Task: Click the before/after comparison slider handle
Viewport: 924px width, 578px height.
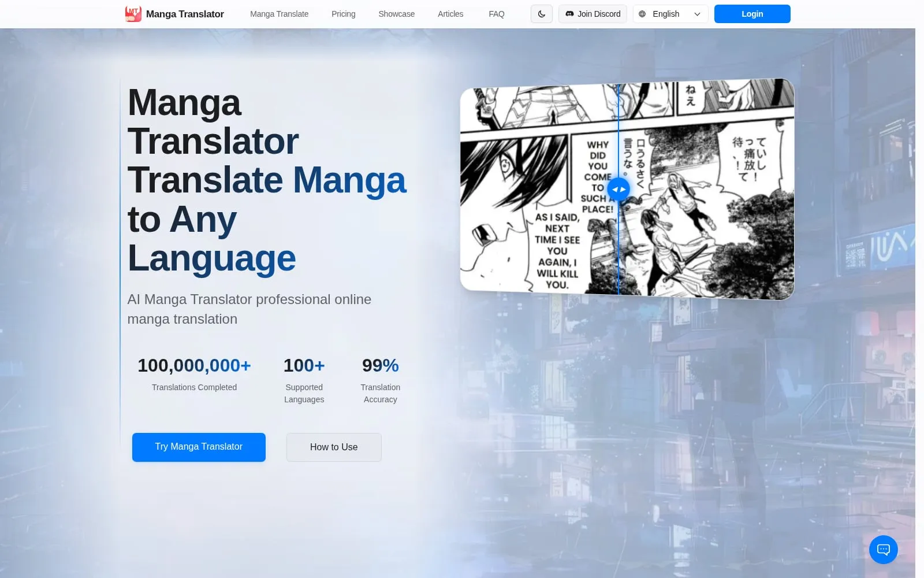Action: pyautogui.click(x=619, y=189)
